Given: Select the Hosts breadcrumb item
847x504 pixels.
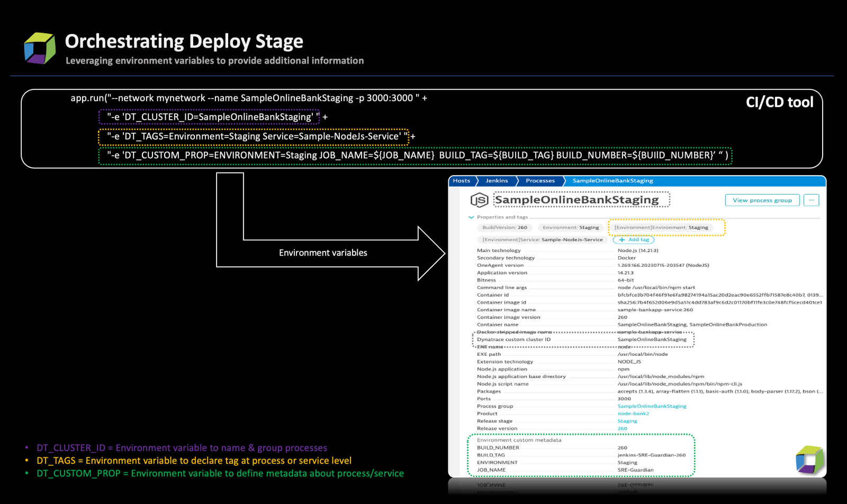Looking at the screenshot, I should [x=462, y=181].
